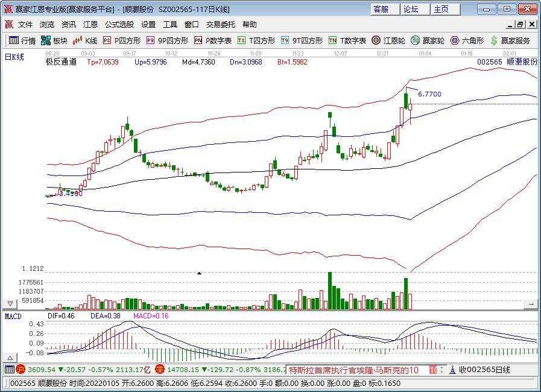This screenshot has height=392, width=541.
Task: Click the Md=4.7360 value
Action: tap(198, 62)
